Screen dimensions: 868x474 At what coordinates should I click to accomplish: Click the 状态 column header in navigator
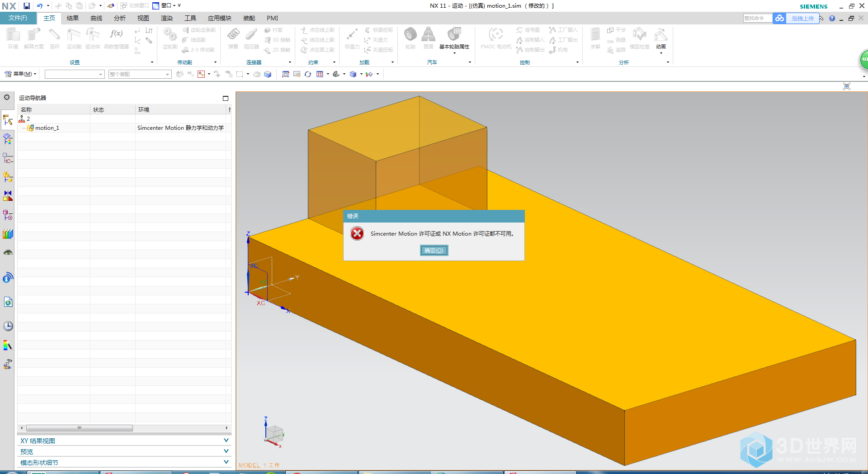pyautogui.click(x=113, y=109)
